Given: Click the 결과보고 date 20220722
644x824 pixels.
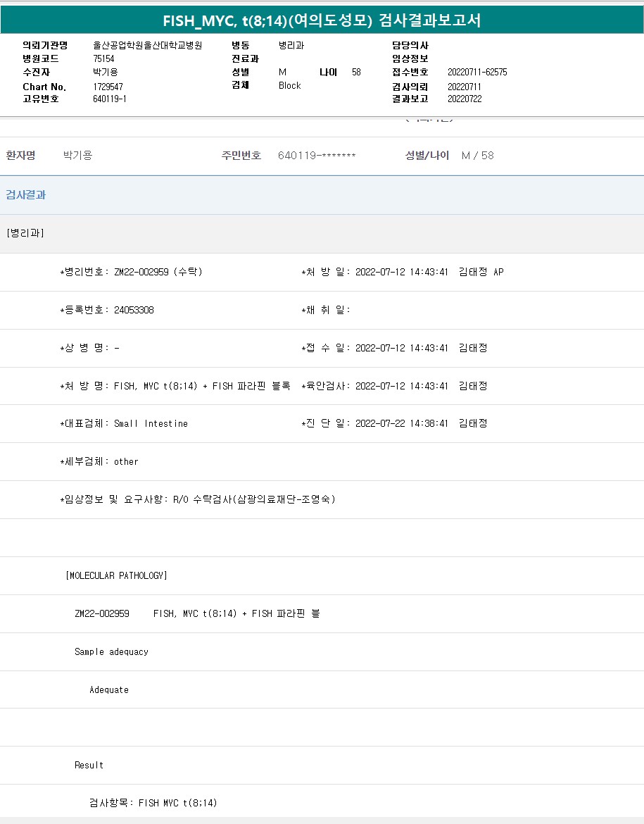Looking at the screenshot, I should [465, 99].
